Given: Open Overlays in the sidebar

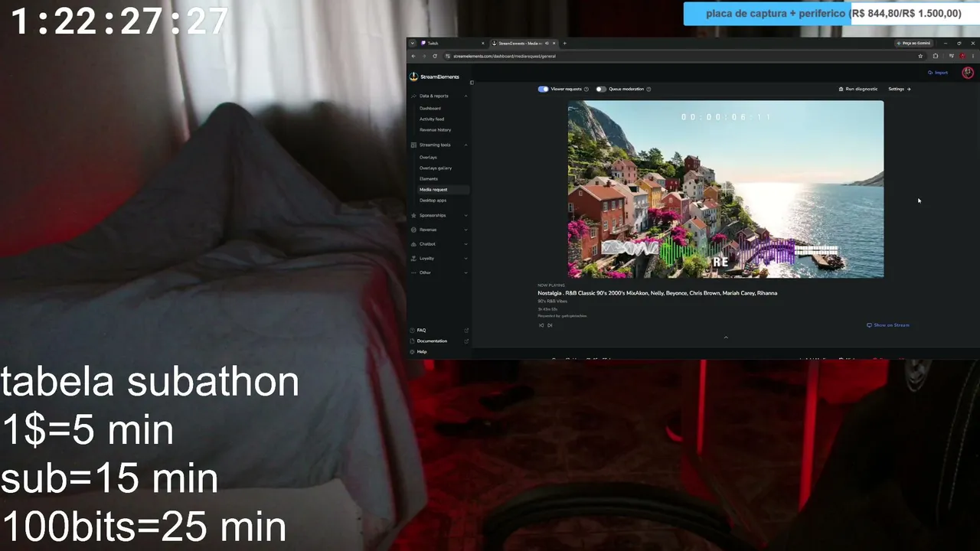Looking at the screenshot, I should coord(428,158).
